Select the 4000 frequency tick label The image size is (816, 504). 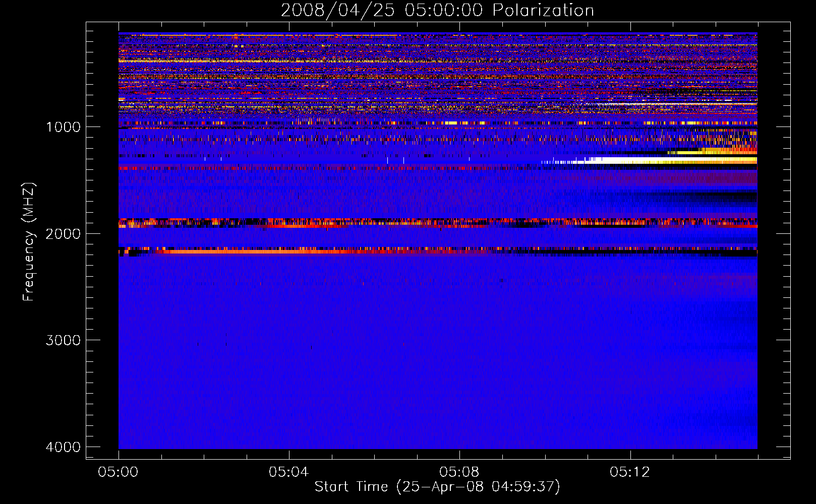pyautogui.click(x=63, y=447)
